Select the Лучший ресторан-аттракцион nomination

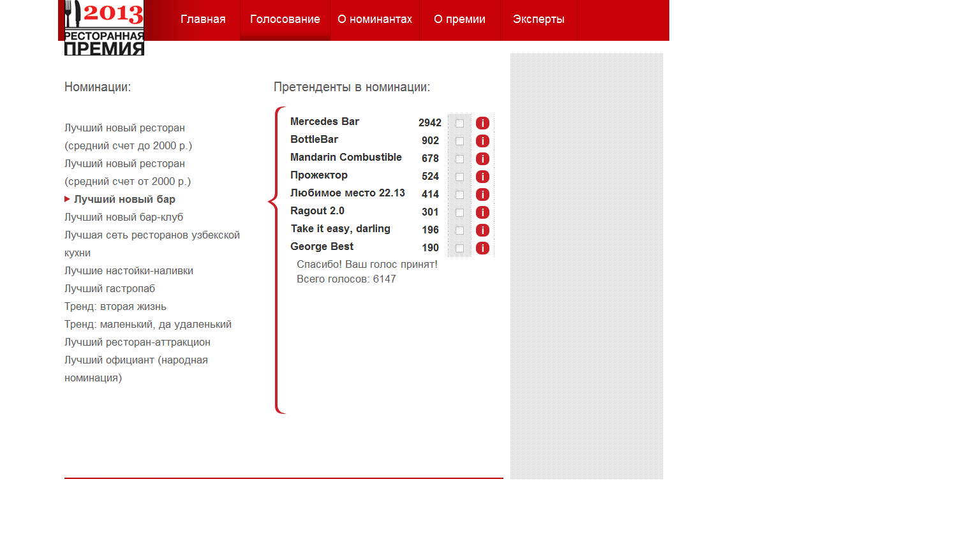pyautogui.click(x=137, y=342)
